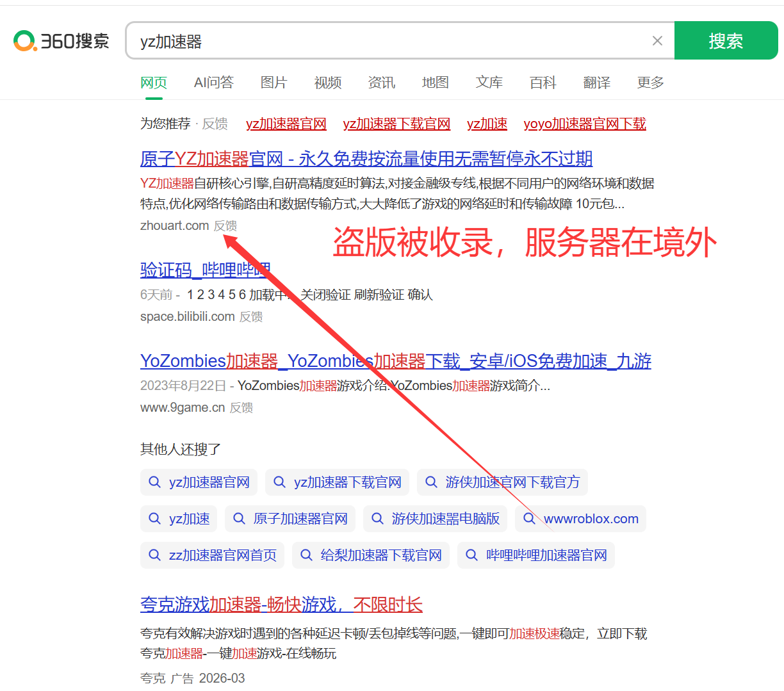Screen dimensions: 784x691
Task: Click the 6天前 timestamp text
Action: tap(156, 295)
